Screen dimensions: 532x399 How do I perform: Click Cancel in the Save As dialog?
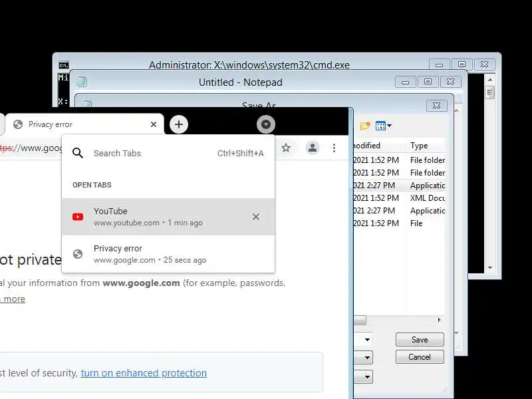pyautogui.click(x=420, y=357)
